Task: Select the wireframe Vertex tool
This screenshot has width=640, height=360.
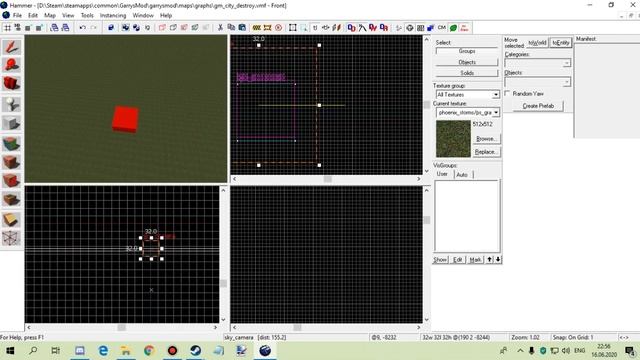Action: click(11, 238)
